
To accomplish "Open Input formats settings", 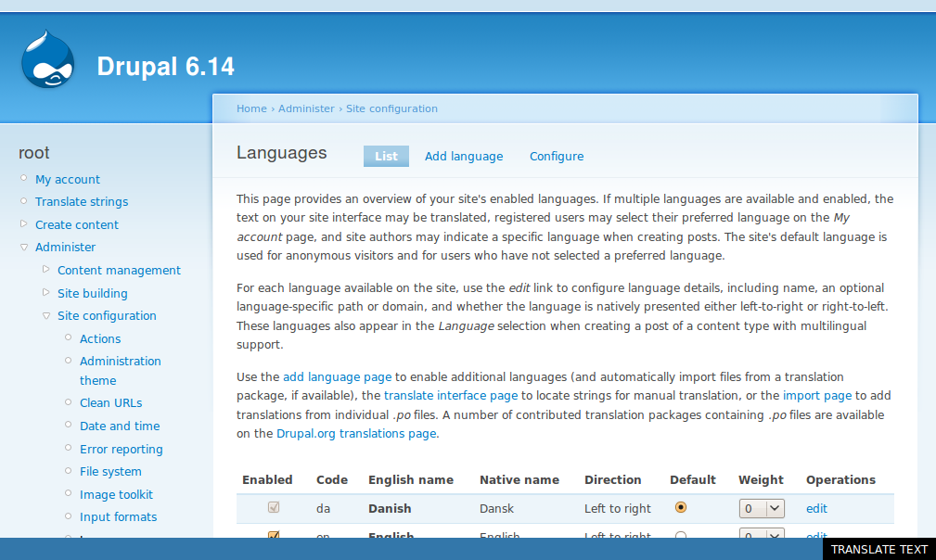I will (x=118, y=517).
